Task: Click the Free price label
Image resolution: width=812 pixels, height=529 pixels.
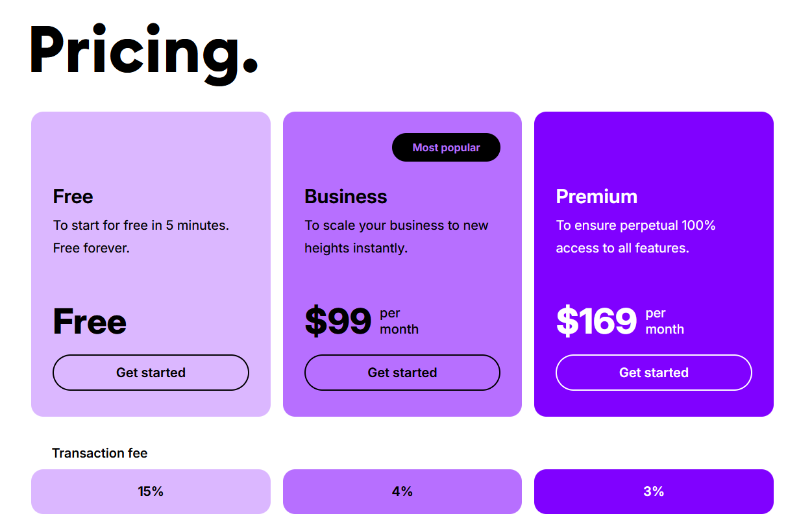Action: click(x=90, y=321)
